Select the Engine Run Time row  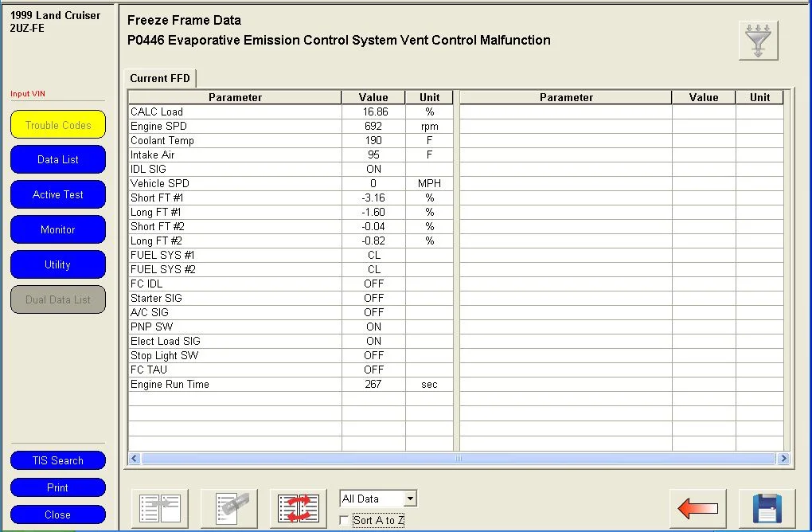click(291, 385)
